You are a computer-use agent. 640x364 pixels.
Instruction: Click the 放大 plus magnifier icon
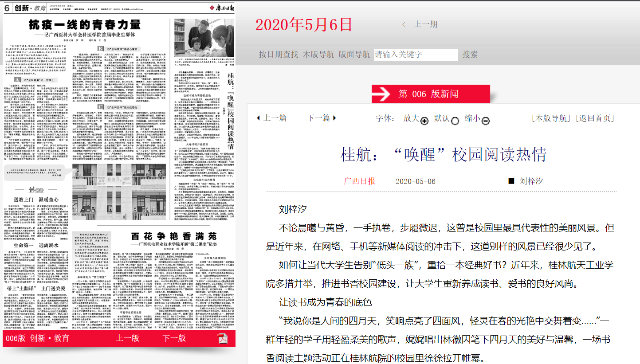pyautogui.click(x=424, y=121)
